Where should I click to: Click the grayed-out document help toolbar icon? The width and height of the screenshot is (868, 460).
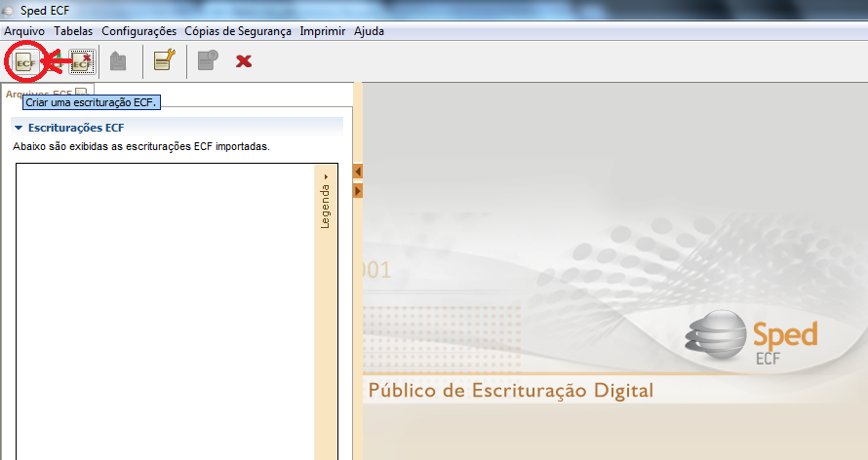coord(207,61)
